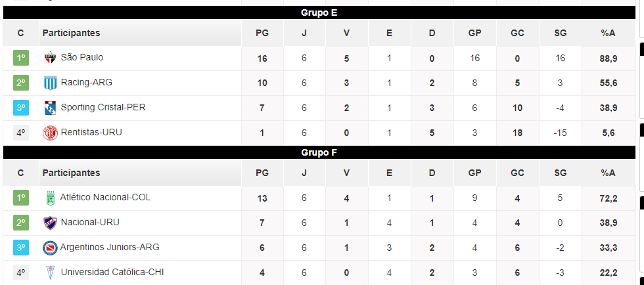Click the PG column header in Grupo E
644x285 pixels.
coord(262,33)
